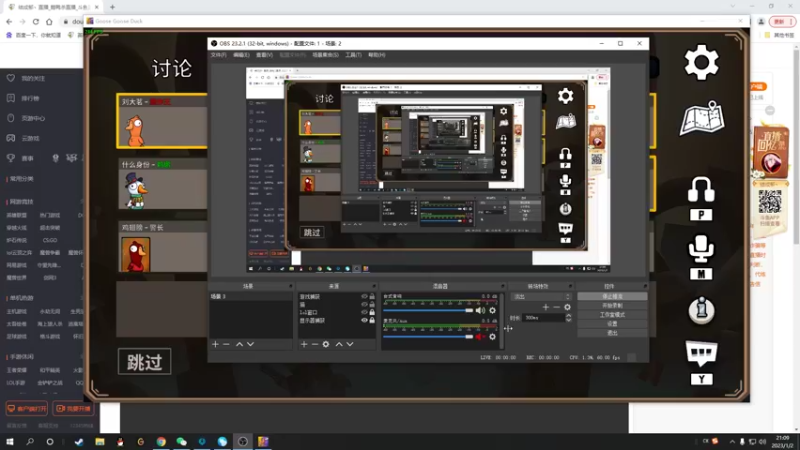Open transition properties gear icon
The height and width of the screenshot is (450, 800).
(x=567, y=307)
